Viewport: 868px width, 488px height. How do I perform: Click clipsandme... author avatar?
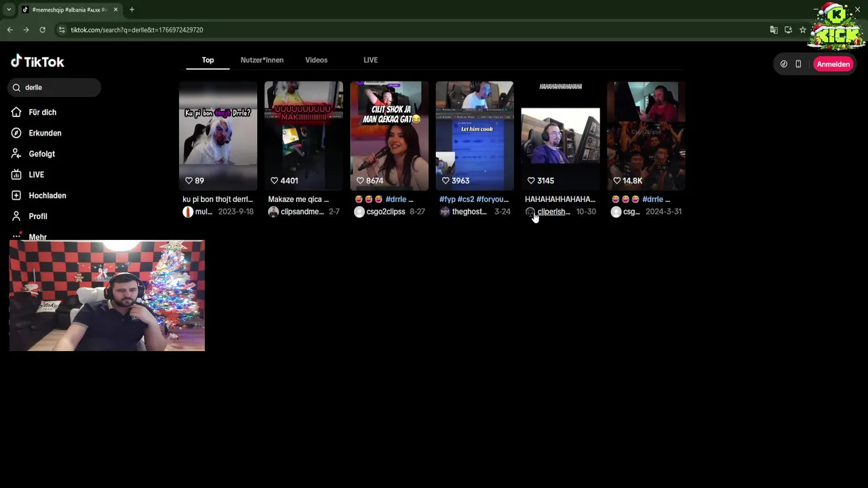[x=273, y=212]
